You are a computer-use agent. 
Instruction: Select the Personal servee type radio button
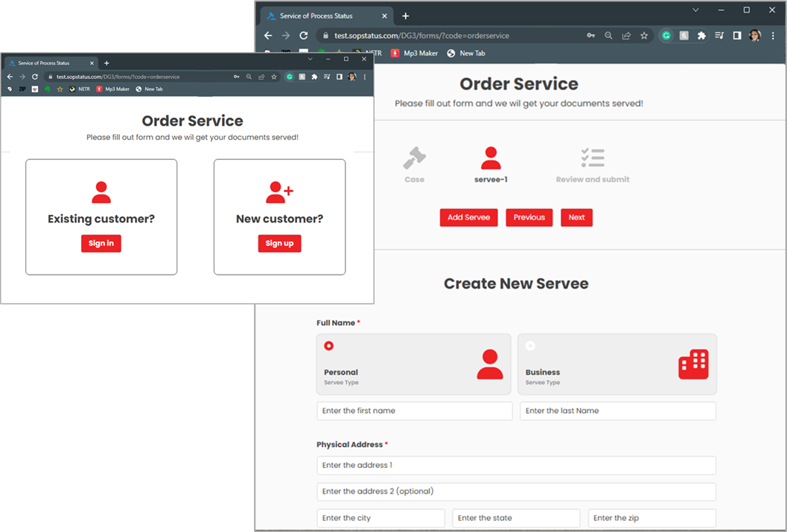click(x=328, y=345)
